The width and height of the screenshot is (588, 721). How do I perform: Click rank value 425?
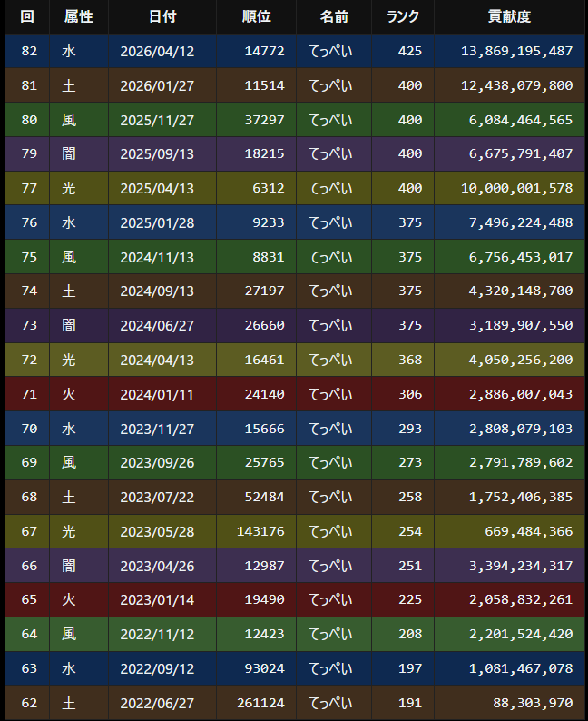coord(410,51)
